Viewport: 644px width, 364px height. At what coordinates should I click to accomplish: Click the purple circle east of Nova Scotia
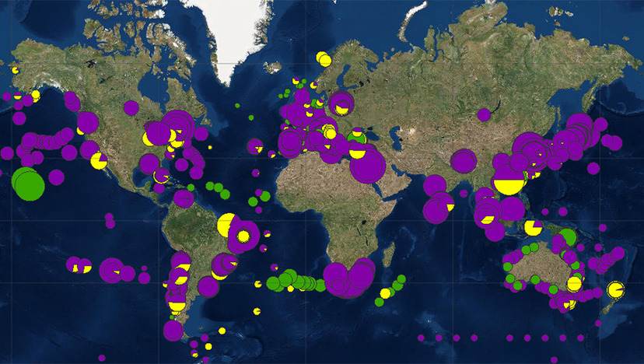(201, 134)
